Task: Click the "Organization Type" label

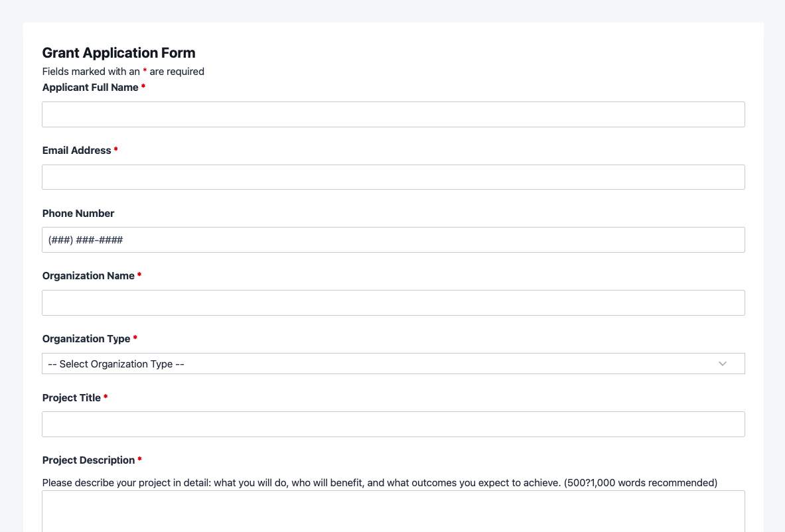Action: (x=86, y=339)
